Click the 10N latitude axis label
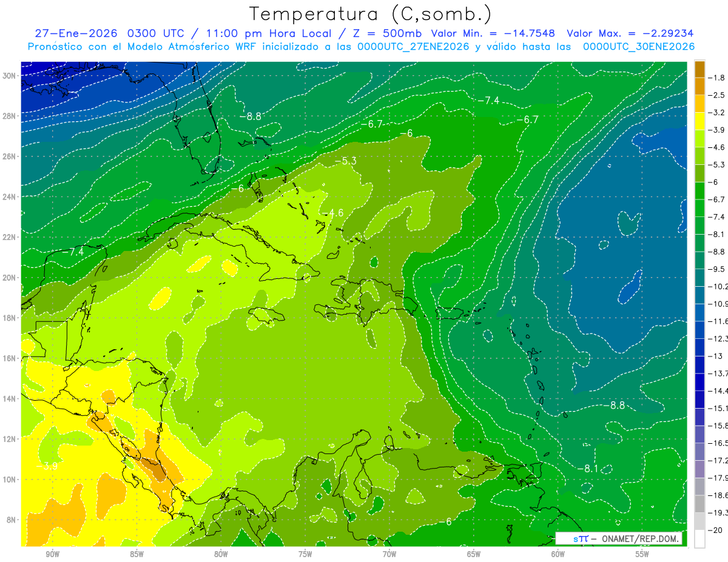The height and width of the screenshot is (562, 728). pyautogui.click(x=10, y=479)
